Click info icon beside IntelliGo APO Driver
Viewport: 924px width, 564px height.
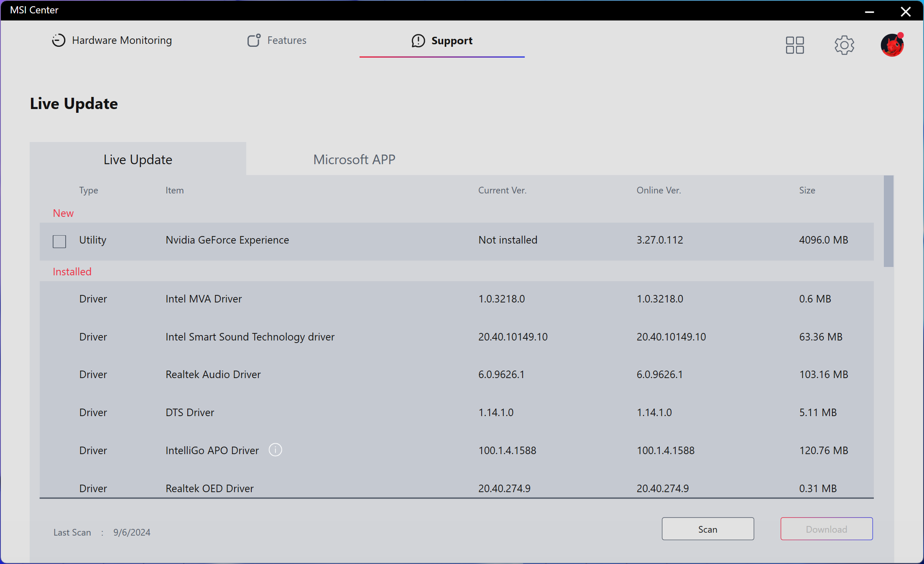(x=275, y=450)
